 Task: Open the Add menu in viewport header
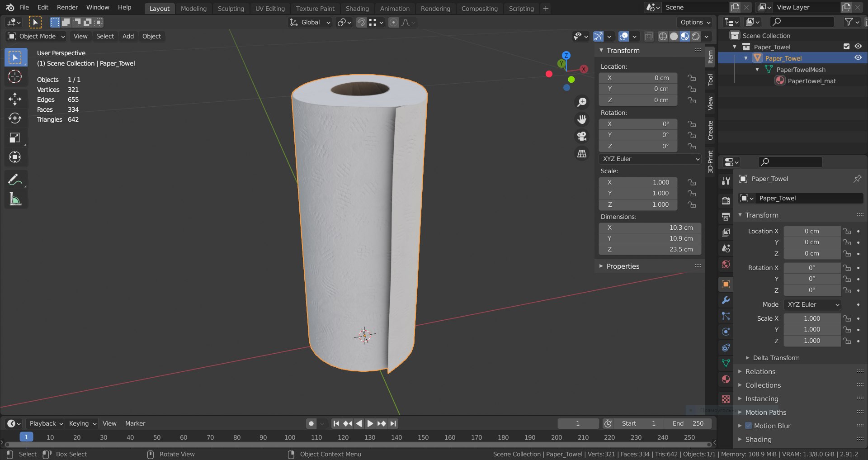pyautogui.click(x=128, y=36)
